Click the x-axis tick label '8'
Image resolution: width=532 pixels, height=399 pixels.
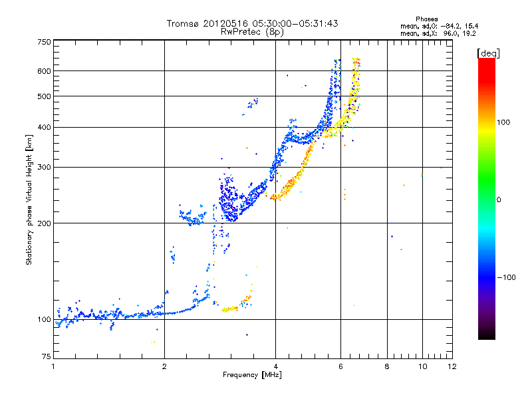point(387,366)
